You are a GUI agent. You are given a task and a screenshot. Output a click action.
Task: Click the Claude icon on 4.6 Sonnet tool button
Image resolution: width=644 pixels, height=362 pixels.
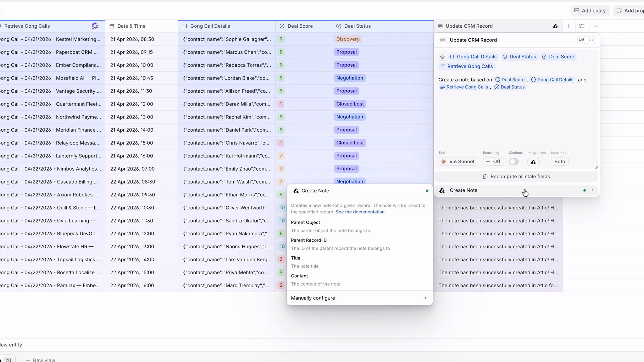444,162
